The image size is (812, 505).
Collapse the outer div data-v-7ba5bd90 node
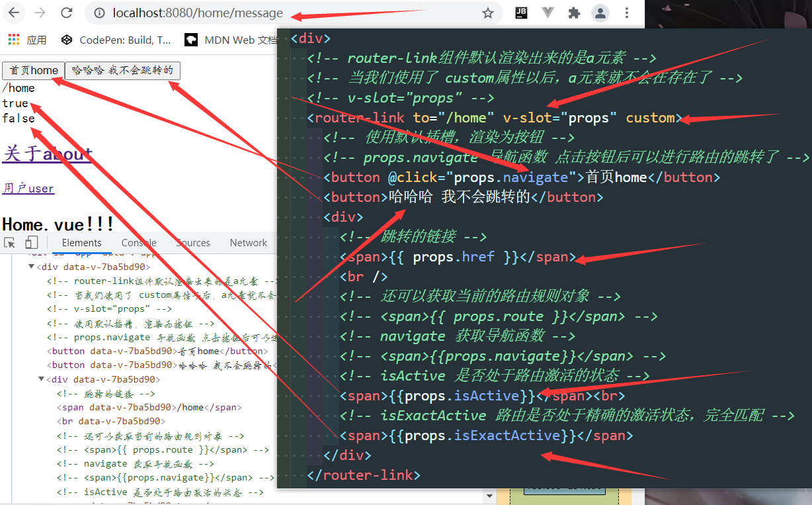31,267
